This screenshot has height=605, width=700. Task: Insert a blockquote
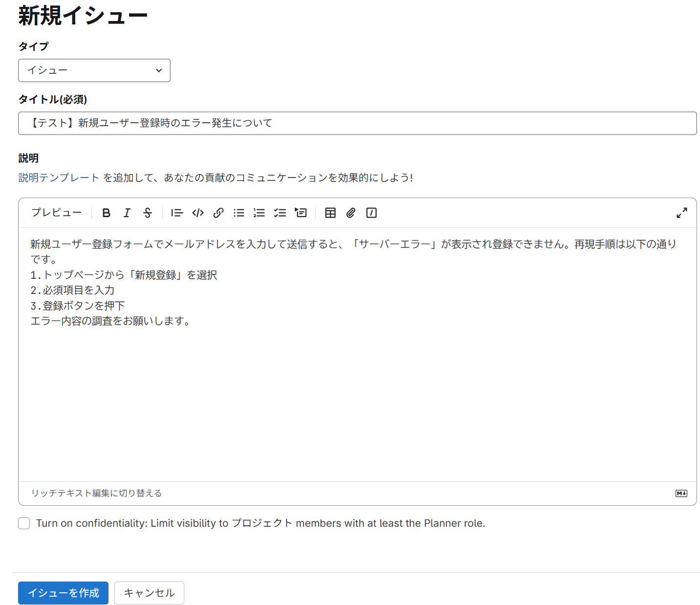[x=177, y=213]
